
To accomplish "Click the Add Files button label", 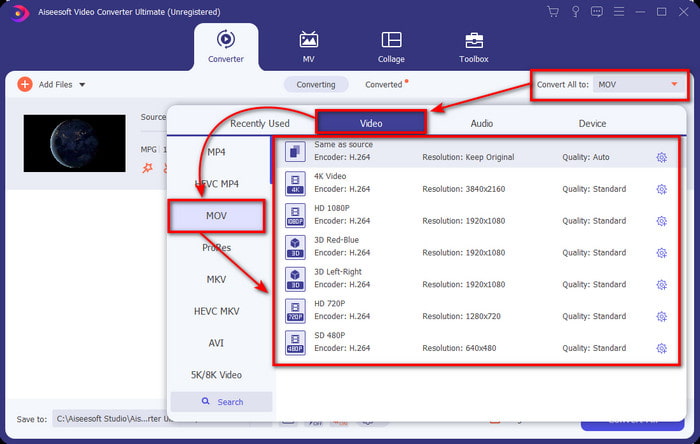I will [55, 84].
